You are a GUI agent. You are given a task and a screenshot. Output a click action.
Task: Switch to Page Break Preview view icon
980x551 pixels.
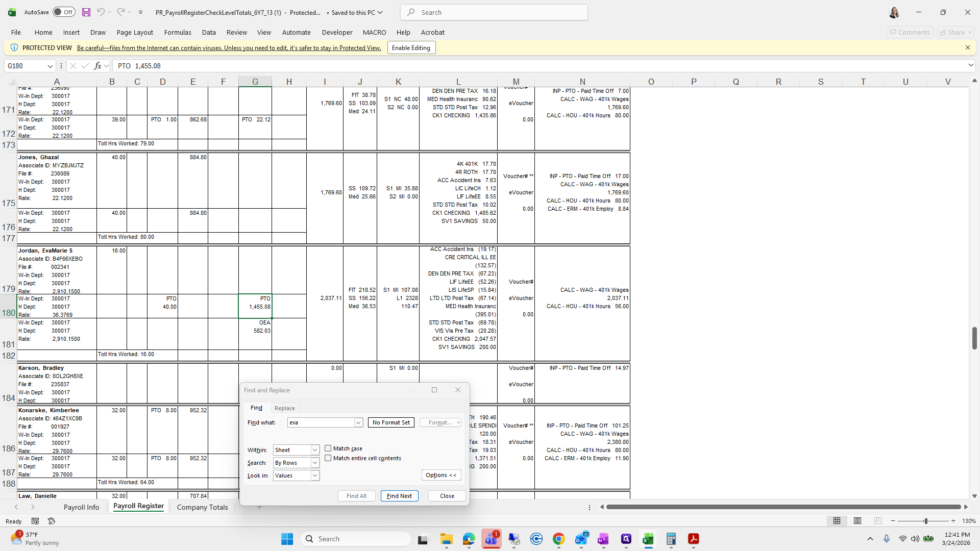[x=877, y=521]
